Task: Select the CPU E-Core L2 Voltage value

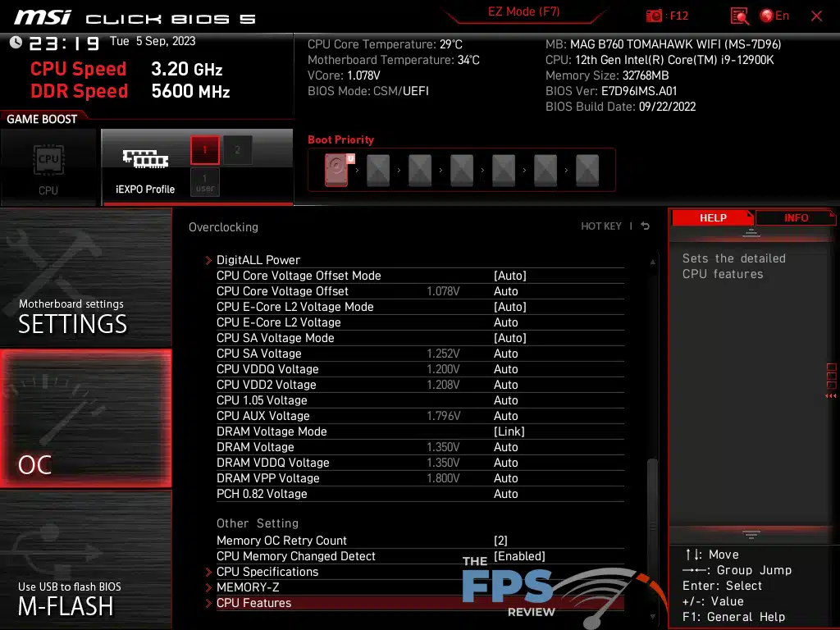Action: 505,322
